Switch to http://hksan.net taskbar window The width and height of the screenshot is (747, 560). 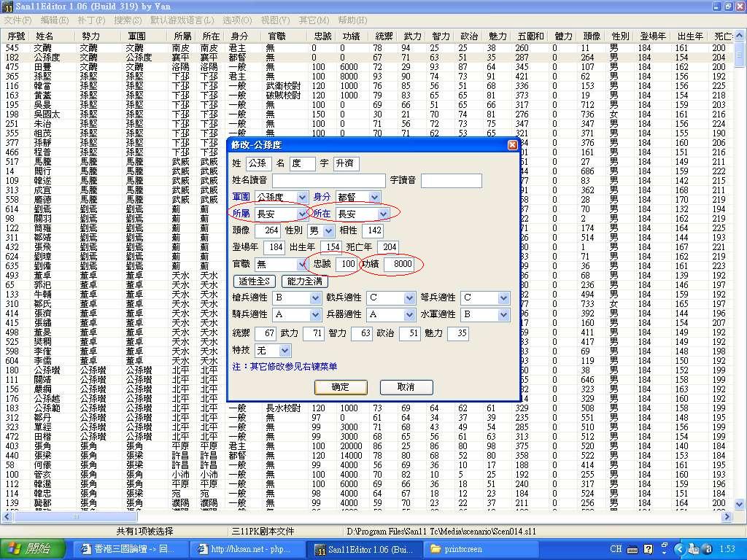(247, 549)
